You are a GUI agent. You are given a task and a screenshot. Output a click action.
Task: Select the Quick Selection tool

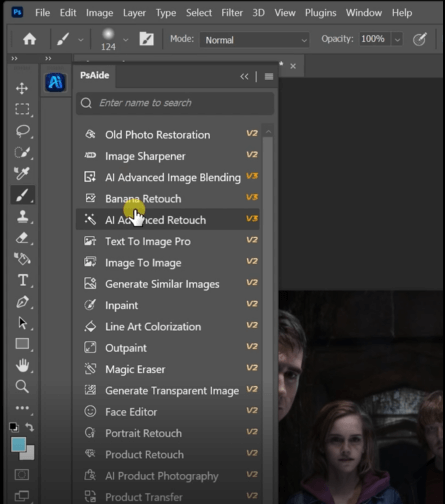[x=22, y=152]
